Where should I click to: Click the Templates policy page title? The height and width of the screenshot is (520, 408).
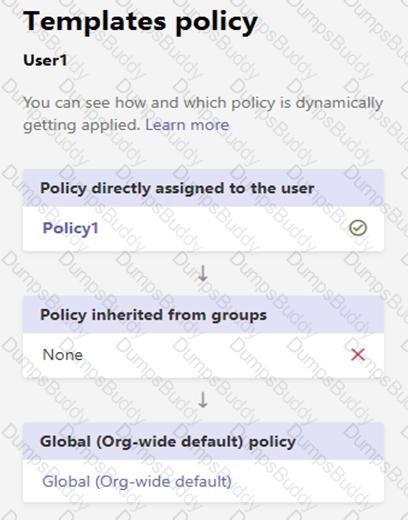(140, 22)
